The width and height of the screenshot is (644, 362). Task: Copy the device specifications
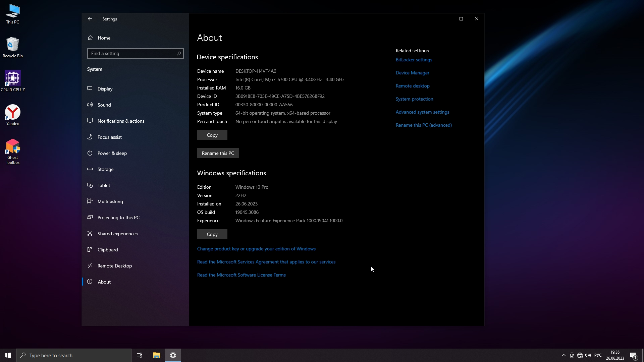212,135
